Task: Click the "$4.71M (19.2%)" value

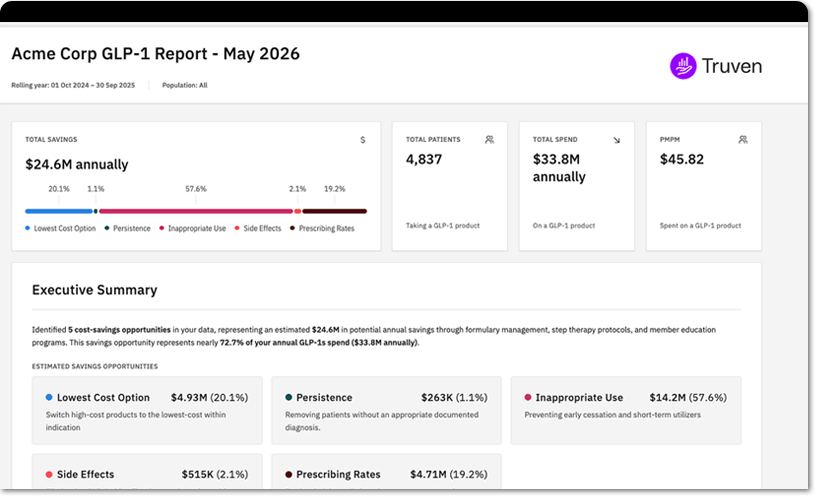Action: pyautogui.click(x=449, y=474)
